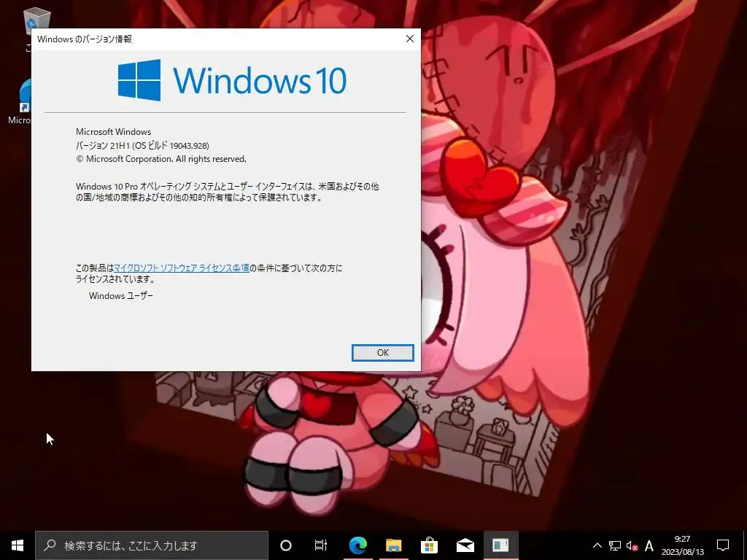Click the 'Microsoft Windows' heading text
The width and height of the screenshot is (747, 560).
(113, 132)
